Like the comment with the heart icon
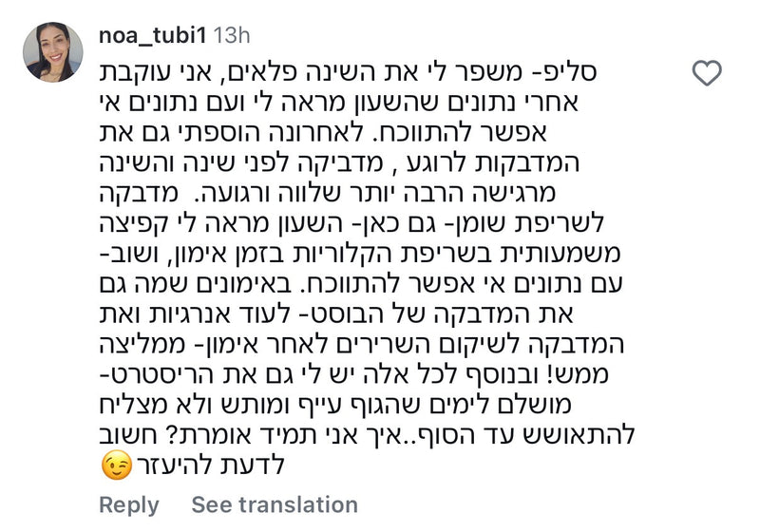The image size is (760, 532). pyautogui.click(x=708, y=72)
